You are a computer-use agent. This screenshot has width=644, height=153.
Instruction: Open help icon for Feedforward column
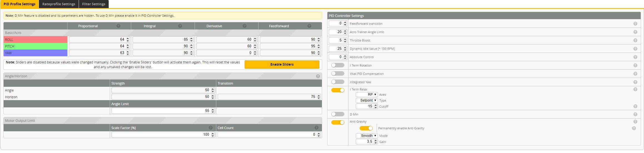coord(309,26)
